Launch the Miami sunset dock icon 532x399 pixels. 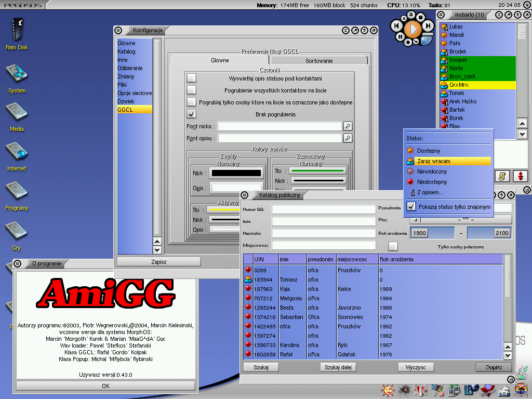click(522, 391)
